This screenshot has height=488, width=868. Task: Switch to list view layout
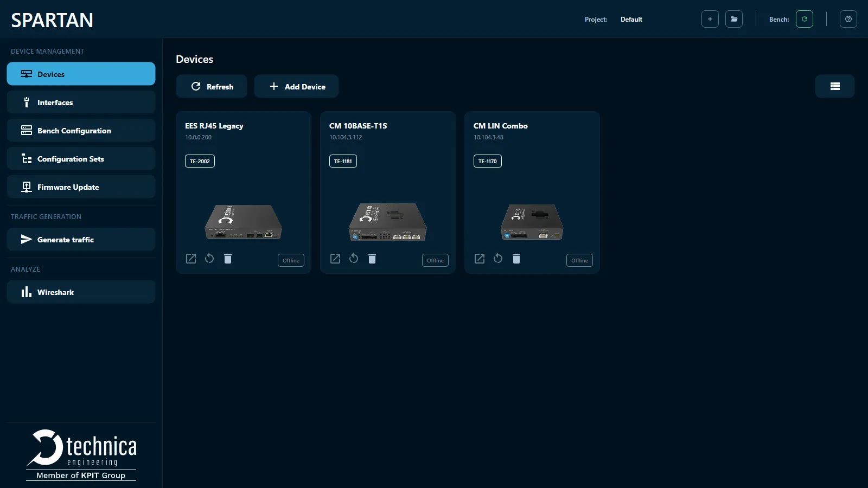click(835, 86)
